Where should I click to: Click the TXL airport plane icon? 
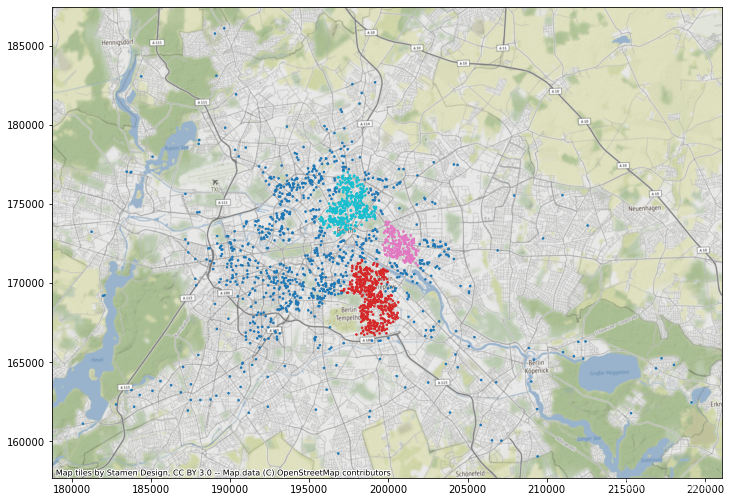tap(215, 182)
